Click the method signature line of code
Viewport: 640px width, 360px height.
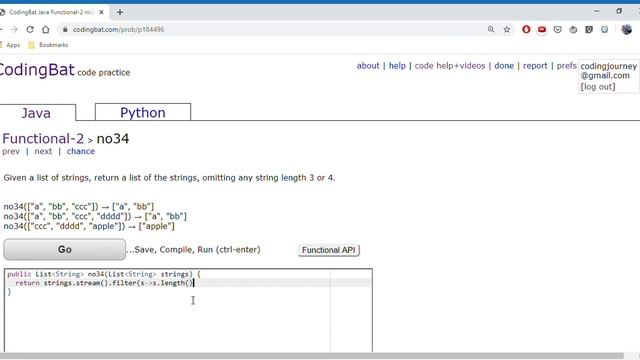pyautogui.click(x=104, y=274)
